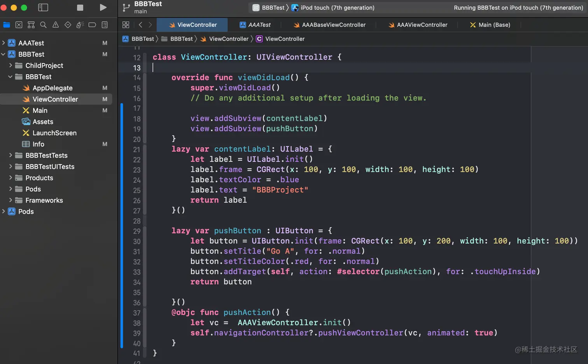This screenshot has height=364, width=588.
Task: Expand the ChildProject folder
Action: (10, 65)
